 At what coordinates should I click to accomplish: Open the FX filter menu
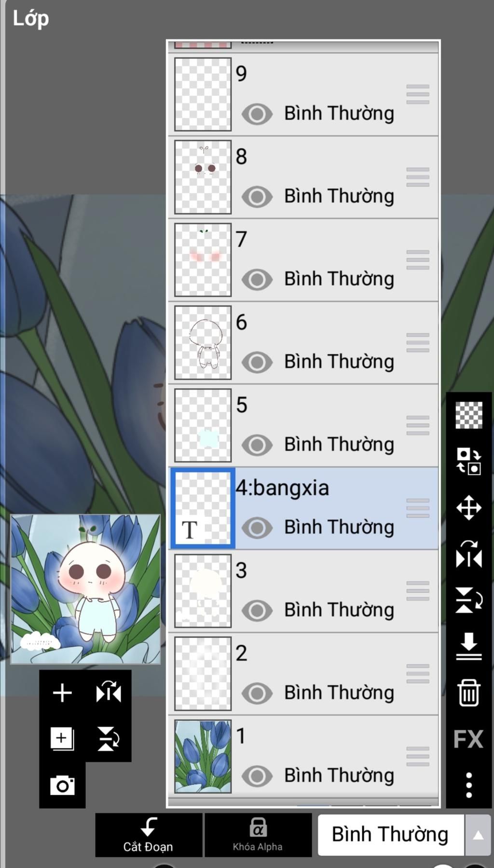pyautogui.click(x=468, y=739)
